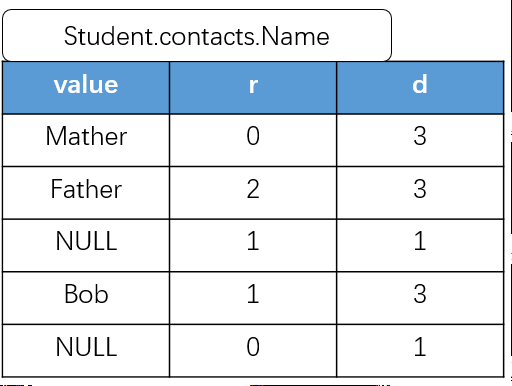The height and width of the screenshot is (386, 512).
Task: Click the 'Bob' value cell
Action: 86,298
